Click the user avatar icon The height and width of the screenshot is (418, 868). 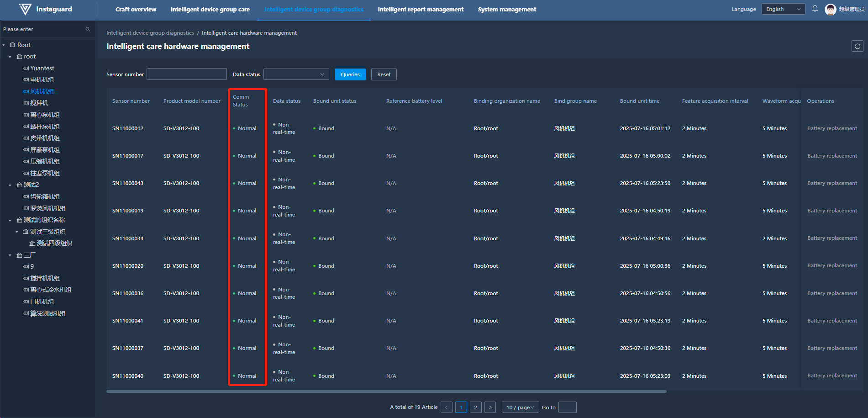tap(830, 9)
